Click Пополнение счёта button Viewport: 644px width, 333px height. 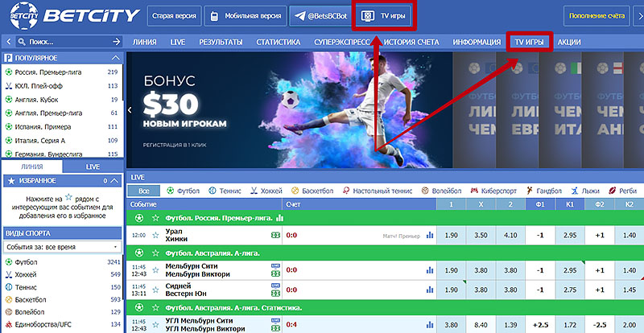(x=597, y=16)
